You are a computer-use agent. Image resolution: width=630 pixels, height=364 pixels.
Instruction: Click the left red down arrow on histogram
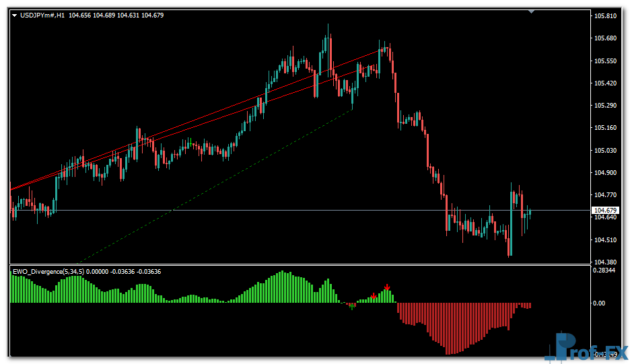[374, 296]
